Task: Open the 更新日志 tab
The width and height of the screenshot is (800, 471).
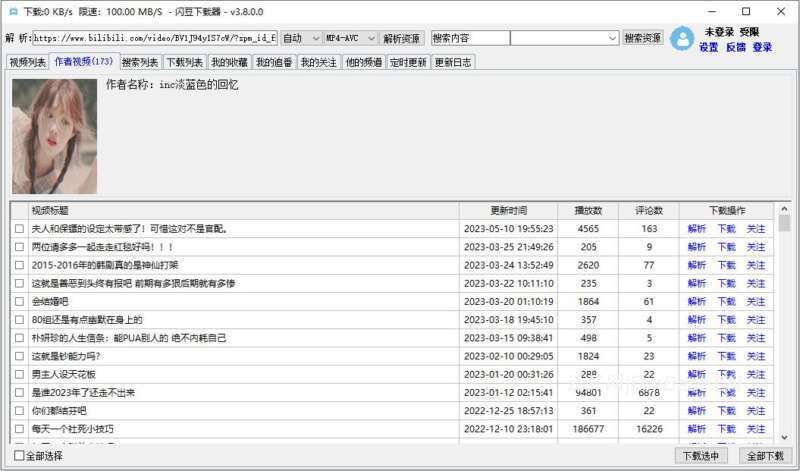Action: 453,62
